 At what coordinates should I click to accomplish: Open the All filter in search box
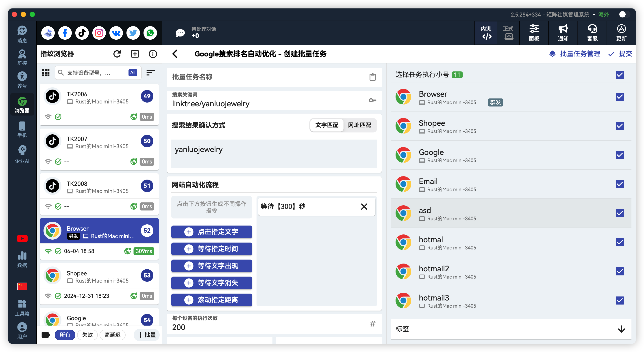click(133, 73)
